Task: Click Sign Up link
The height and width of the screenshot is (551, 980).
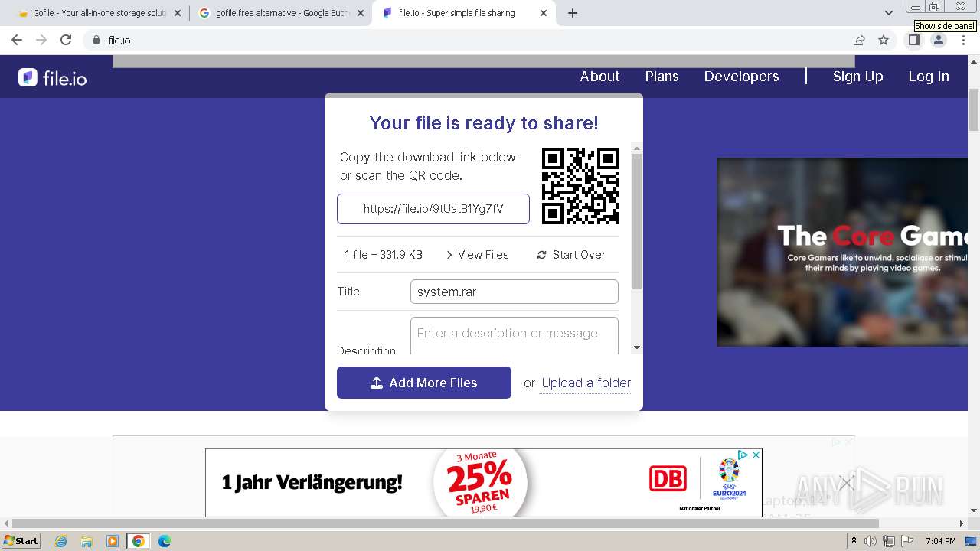Action: tap(857, 77)
